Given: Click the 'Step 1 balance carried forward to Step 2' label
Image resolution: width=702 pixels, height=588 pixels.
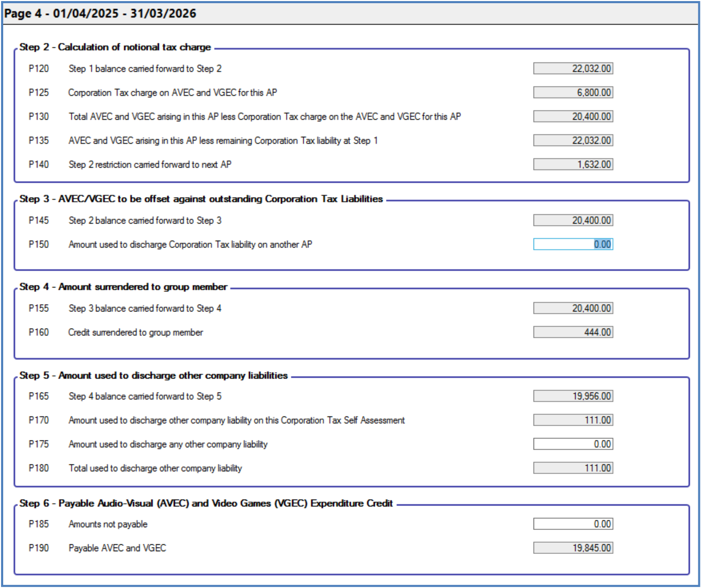Looking at the screenshot, I should 145,69.
